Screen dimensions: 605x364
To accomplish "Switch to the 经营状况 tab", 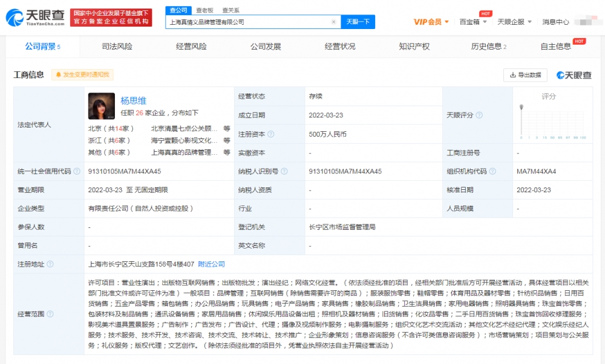I will (x=340, y=47).
